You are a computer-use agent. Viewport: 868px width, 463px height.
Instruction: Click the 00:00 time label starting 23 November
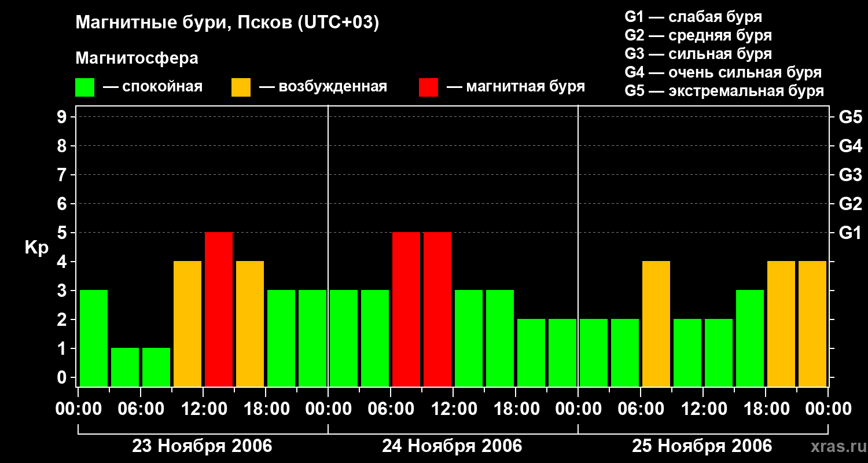coord(78,409)
